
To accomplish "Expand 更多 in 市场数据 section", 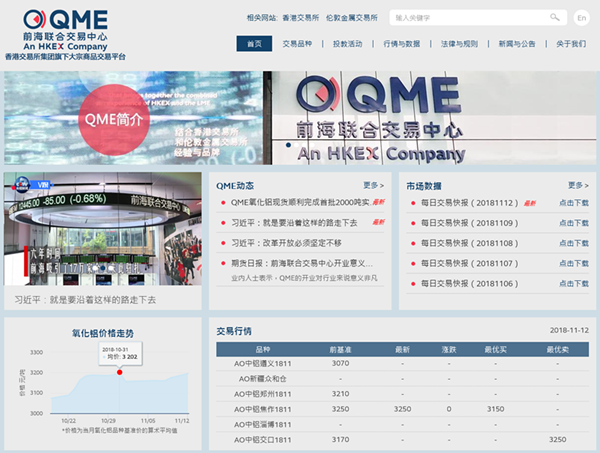I will (x=577, y=185).
